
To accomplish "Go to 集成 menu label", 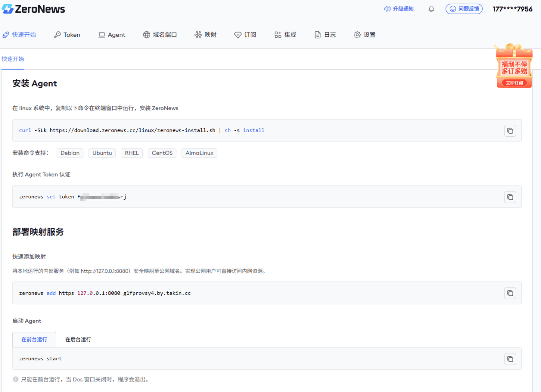I will click(x=290, y=35).
